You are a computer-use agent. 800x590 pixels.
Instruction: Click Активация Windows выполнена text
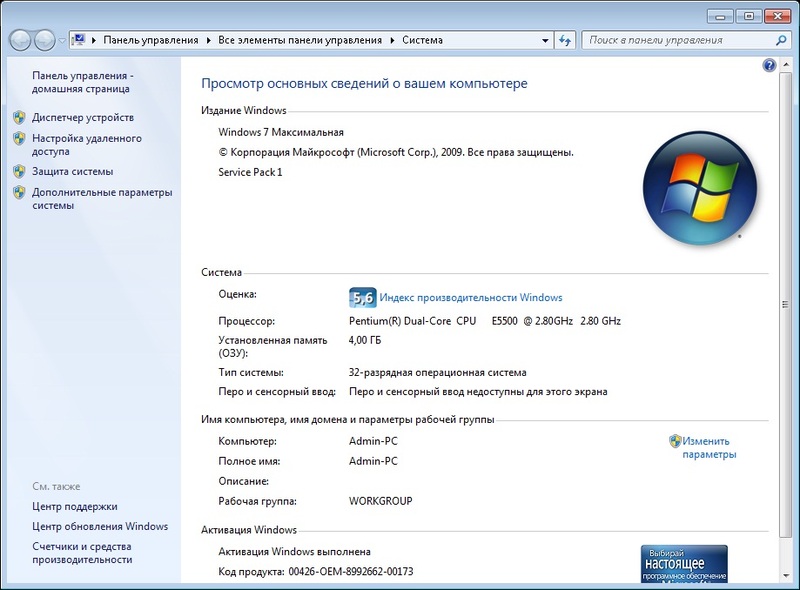(x=294, y=551)
